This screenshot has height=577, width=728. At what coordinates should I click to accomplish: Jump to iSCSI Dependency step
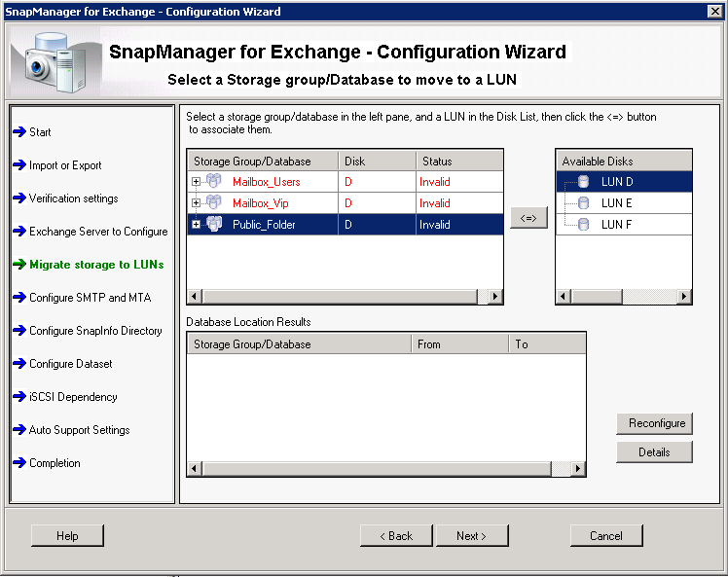[73, 397]
